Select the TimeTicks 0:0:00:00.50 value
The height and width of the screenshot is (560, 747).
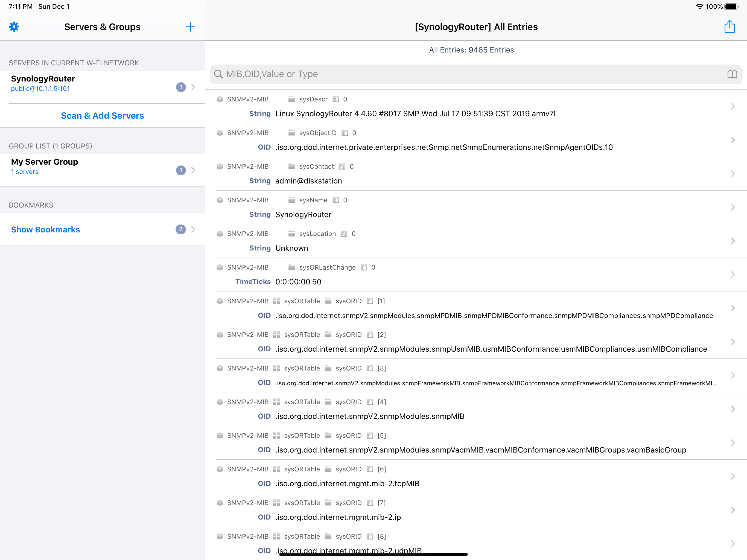click(298, 282)
